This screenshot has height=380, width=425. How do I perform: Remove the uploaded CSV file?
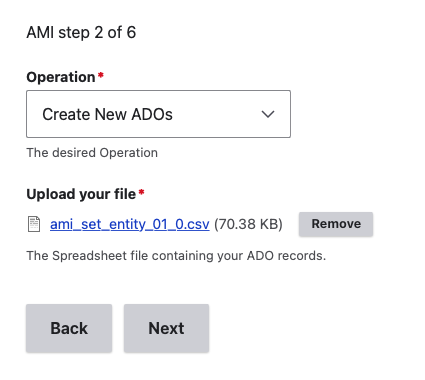[336, 224]
